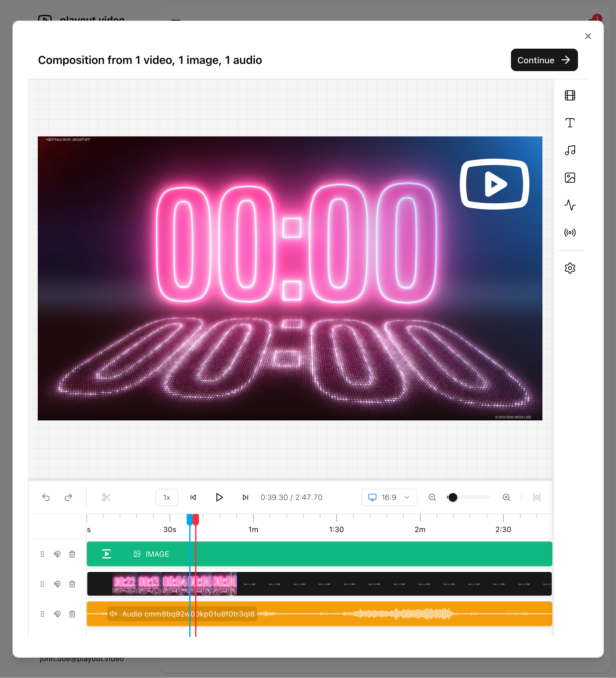Play the composition preview

[x=219, y=497]
